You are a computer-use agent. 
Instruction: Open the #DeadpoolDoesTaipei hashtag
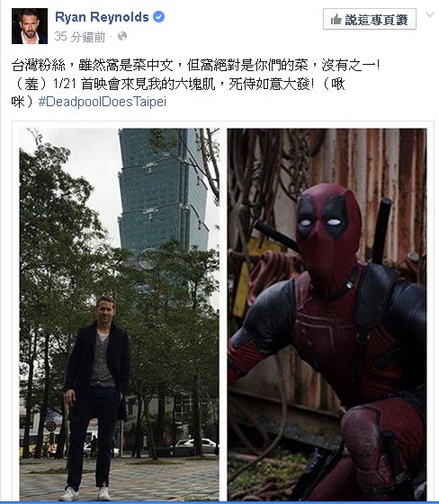pos(103,102)
